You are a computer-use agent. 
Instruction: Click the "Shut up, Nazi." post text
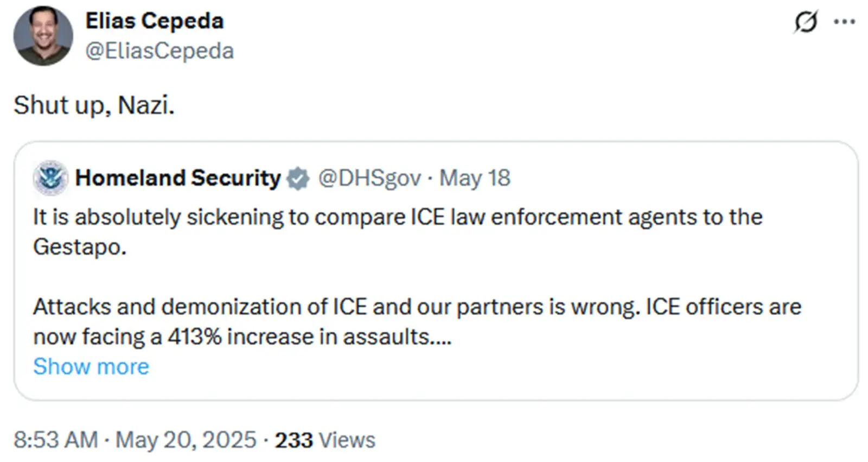click(94, 105)
